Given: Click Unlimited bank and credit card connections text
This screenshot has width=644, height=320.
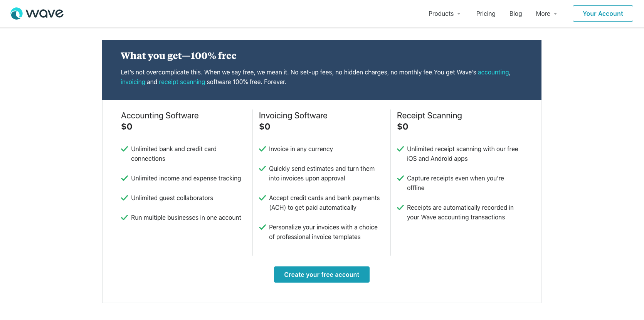Looking at the screenshot, I should [x=174, y=154].
